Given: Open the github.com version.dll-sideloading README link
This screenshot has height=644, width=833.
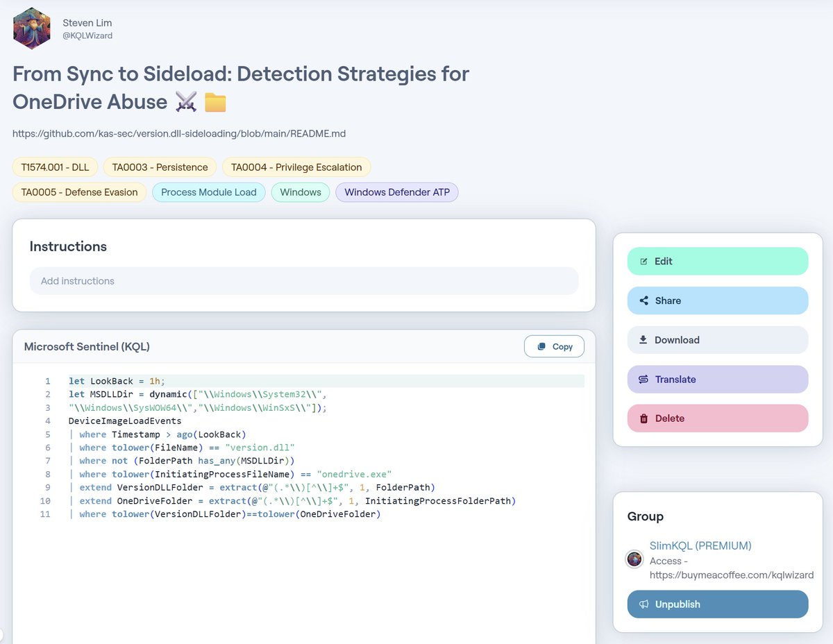Looking at the screenshot, I should 179,133.
